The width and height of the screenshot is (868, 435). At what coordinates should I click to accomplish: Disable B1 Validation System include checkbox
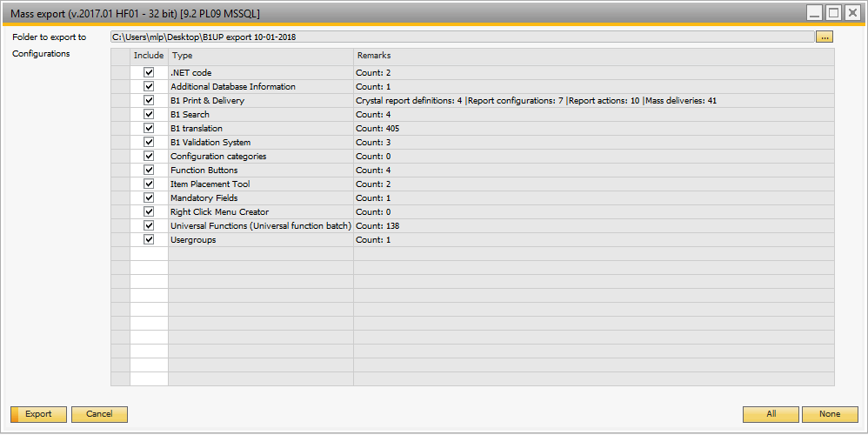click(149, 142)
